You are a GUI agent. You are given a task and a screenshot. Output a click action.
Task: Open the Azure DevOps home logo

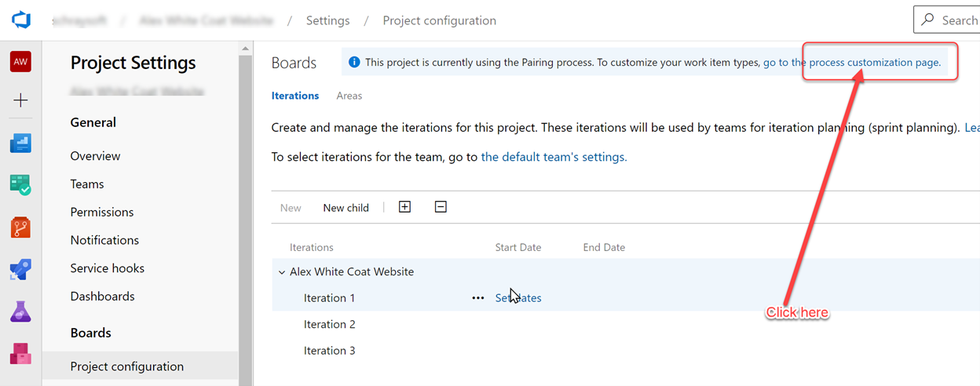point(20,20)
